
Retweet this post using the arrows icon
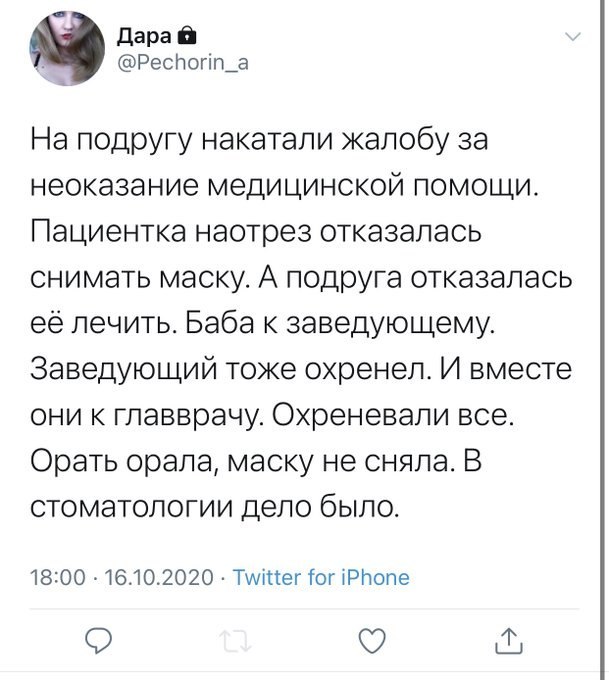(234, 640)
